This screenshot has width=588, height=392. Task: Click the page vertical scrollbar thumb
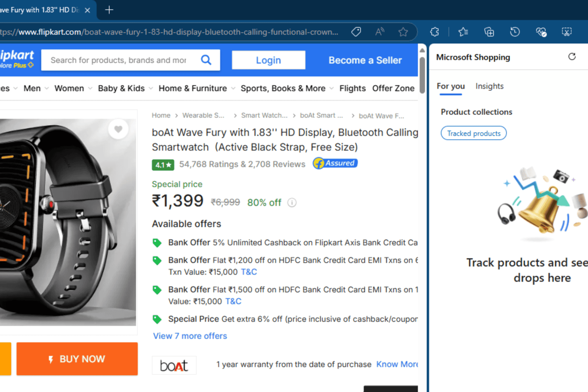tap(422, 75)
